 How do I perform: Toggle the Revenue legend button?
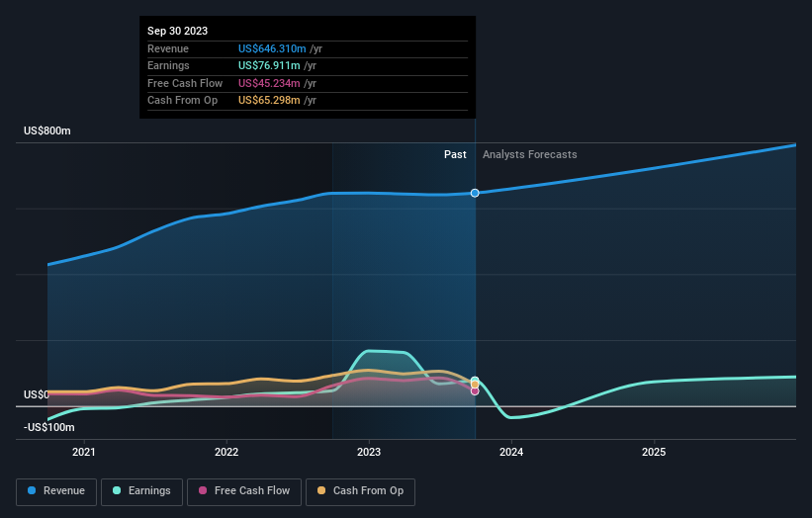click(56, 491)
